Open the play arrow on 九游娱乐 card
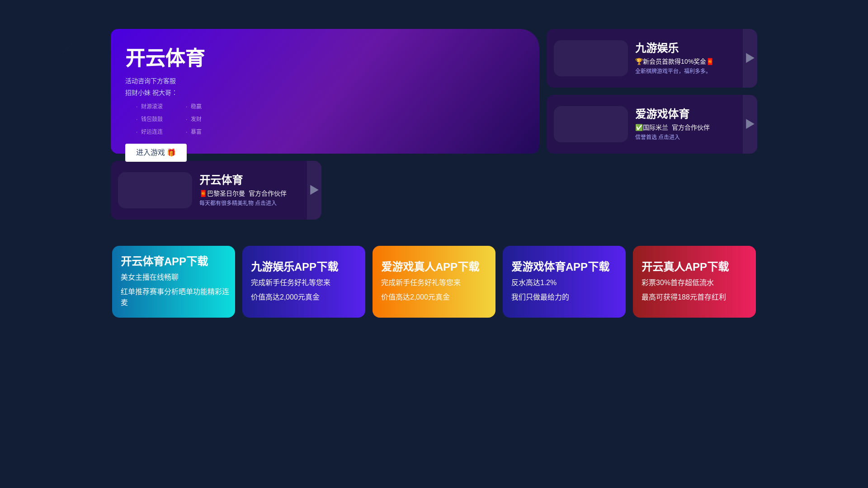The height and width of the screenshot is (488, 868). pyautogui.click(x=750, y=58)
